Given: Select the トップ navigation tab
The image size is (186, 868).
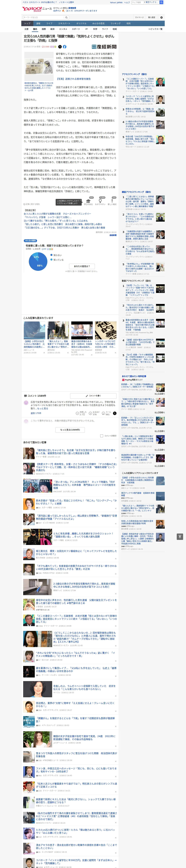Looking at the screenshot, I should pyautogui.click(x=27, y=24).
